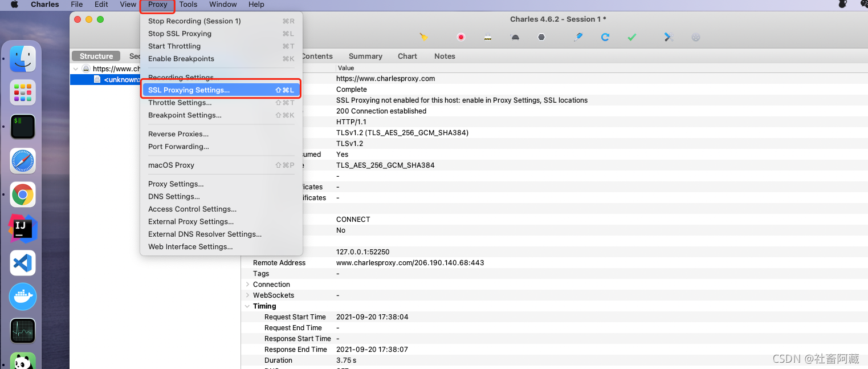Switch to the Structure view tab

coord(96,56)
